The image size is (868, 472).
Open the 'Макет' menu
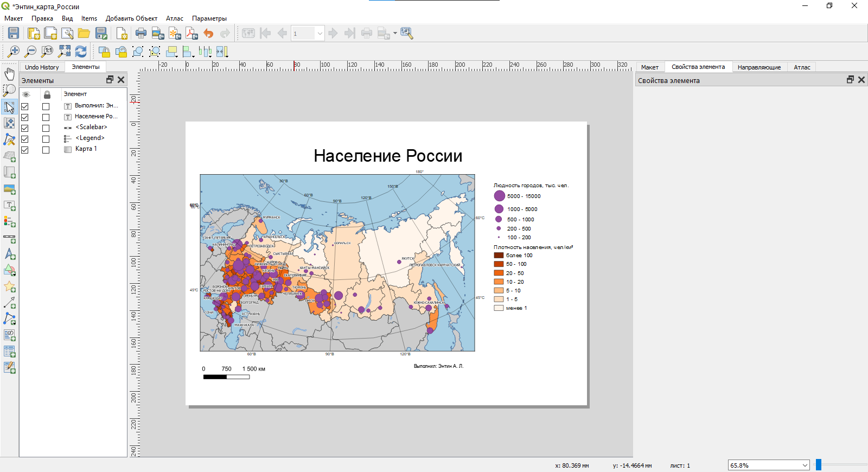pyautogui.click(x=14, y=18)
